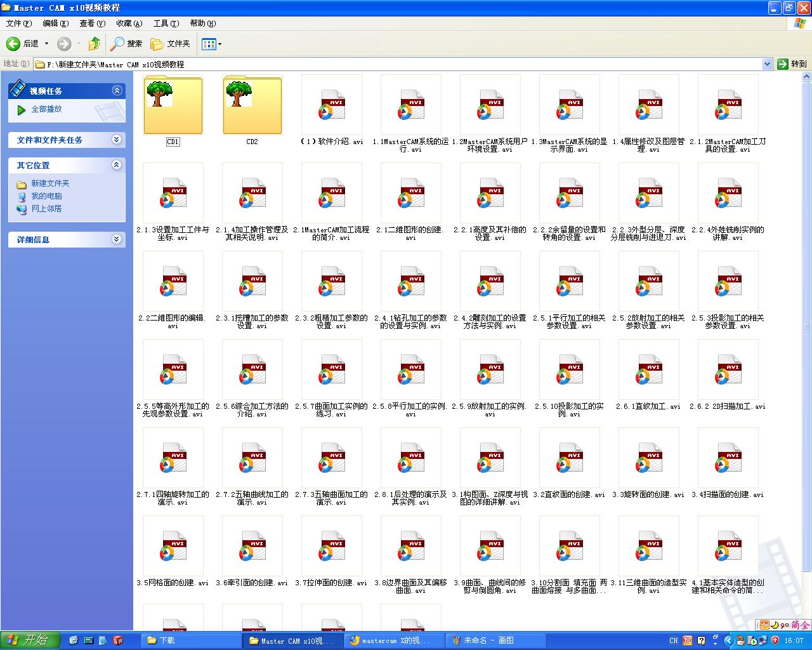Open the 工具(T) menu
The height and width of the screenshot is (650, 812).
[x=166, y=23]
